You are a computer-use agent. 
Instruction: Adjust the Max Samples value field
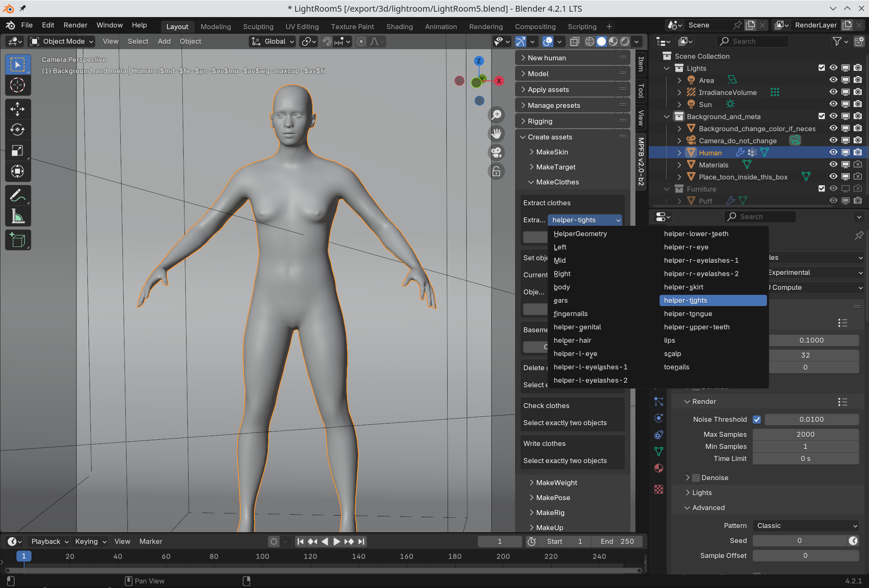[x=806, y=434]
